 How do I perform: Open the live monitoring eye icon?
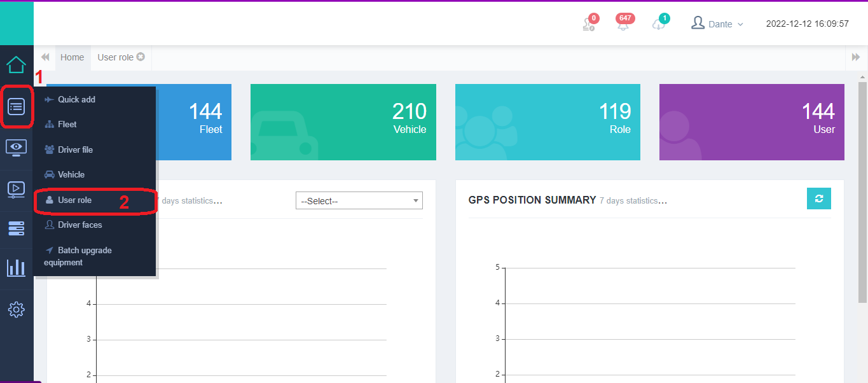pyautogui.click(x=17, y=148)
